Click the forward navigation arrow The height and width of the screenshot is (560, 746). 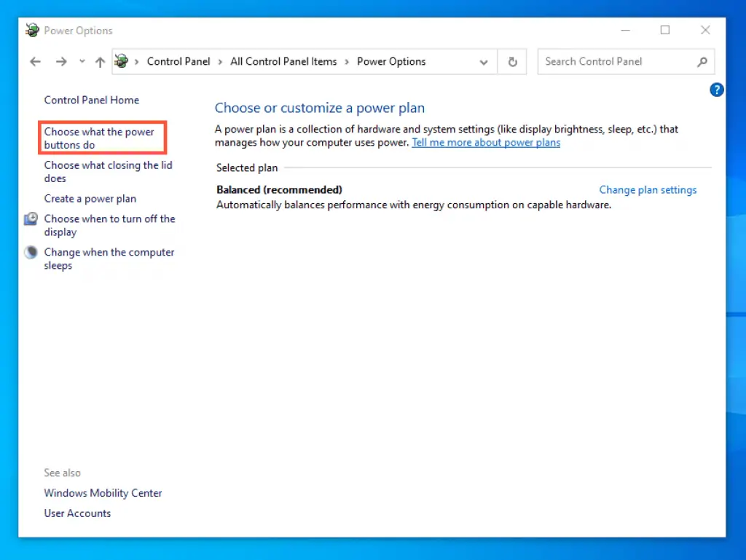61,61
